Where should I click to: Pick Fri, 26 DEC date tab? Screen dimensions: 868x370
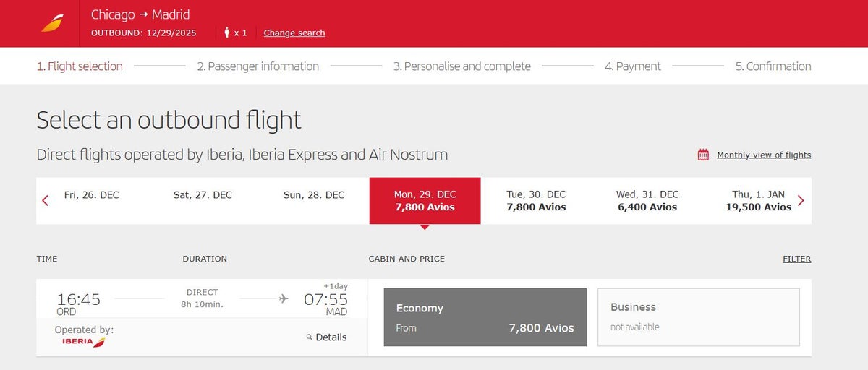coord(92,195)
